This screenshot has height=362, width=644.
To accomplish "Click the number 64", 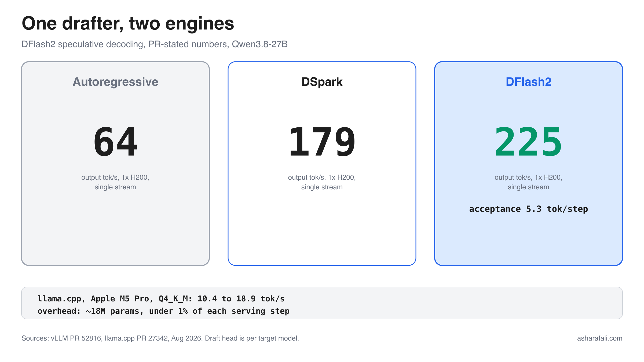I will (115, 142).
